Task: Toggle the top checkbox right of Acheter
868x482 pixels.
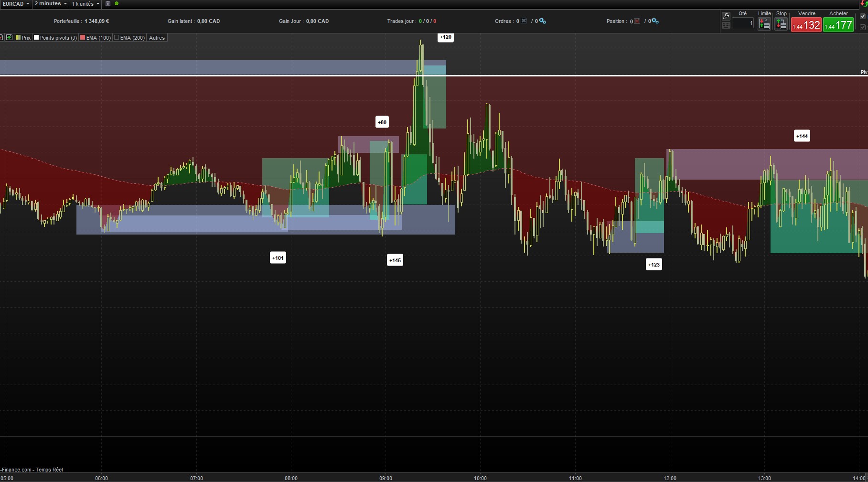Action: [x=863, y=16]
